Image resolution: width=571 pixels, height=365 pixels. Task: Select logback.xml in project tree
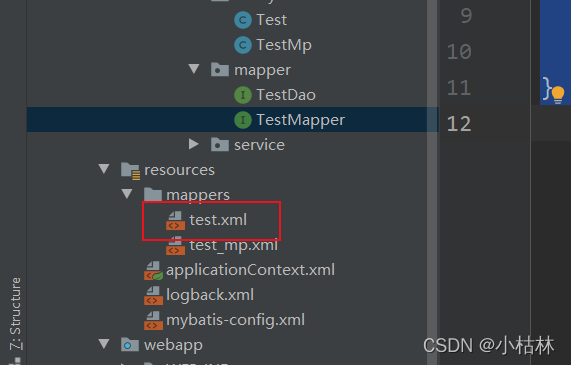(x=210, y=295)
